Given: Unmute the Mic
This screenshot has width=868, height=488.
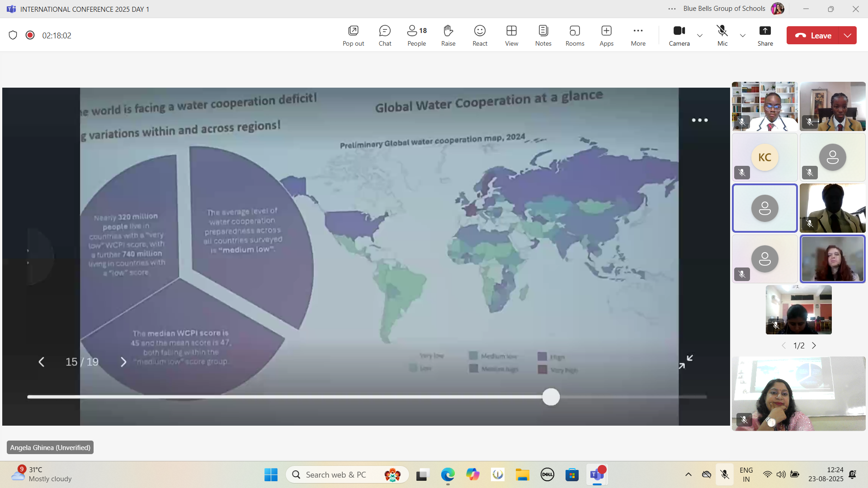Looking at the screenshot, I should click(x=722, y=35).
